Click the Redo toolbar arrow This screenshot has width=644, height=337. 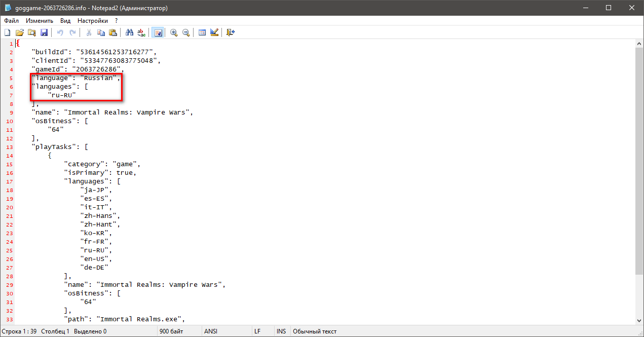[x=72, y=32]
